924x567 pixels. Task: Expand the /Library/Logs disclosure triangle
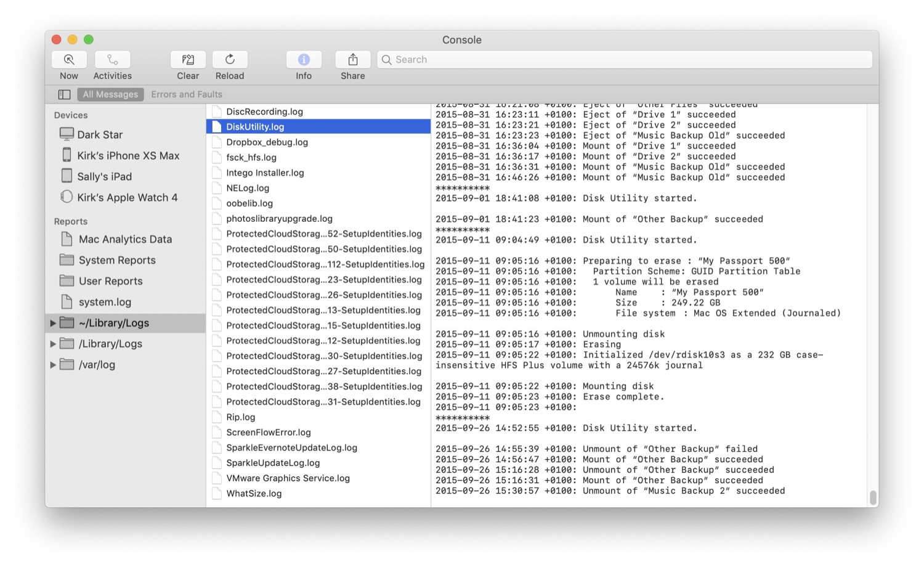[53, 344]
